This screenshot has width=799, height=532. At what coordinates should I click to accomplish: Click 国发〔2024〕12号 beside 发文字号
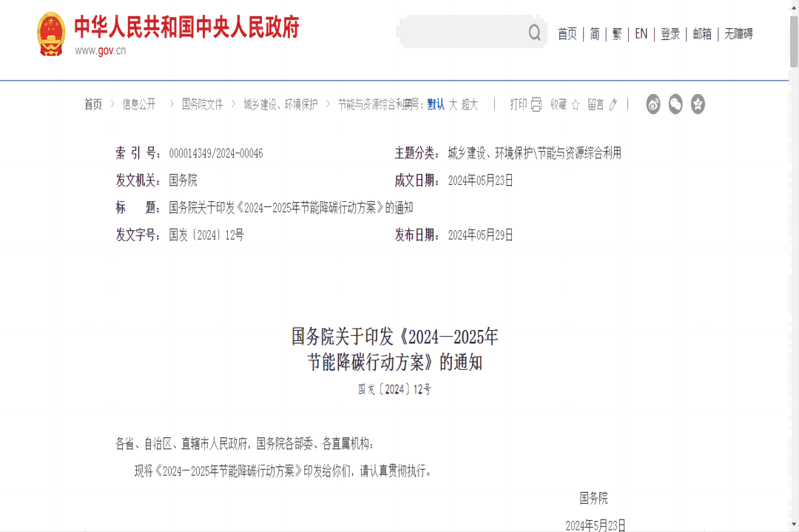tap(206, 235)
